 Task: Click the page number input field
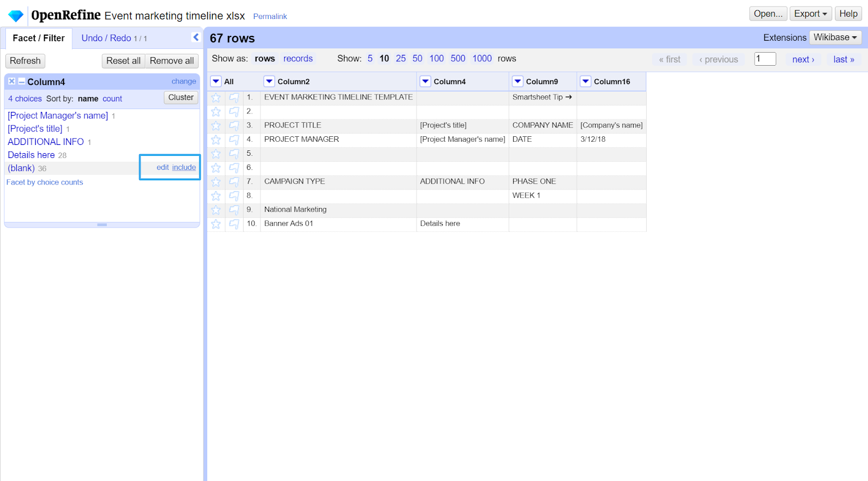765,59
